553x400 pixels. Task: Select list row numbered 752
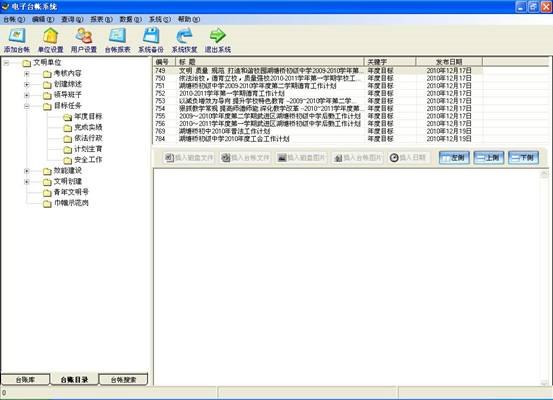(317, 93)
